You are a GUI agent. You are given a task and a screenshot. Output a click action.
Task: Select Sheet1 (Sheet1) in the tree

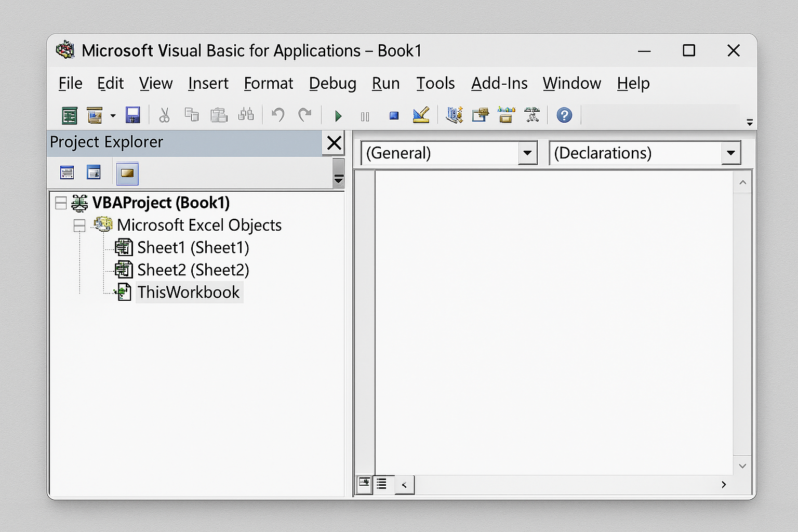[193, 247]
